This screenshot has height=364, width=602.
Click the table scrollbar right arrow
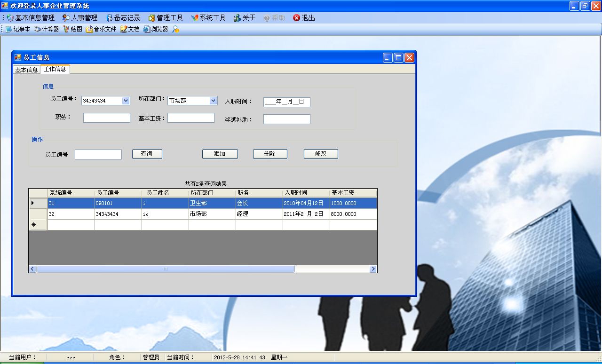click(373, 269)
